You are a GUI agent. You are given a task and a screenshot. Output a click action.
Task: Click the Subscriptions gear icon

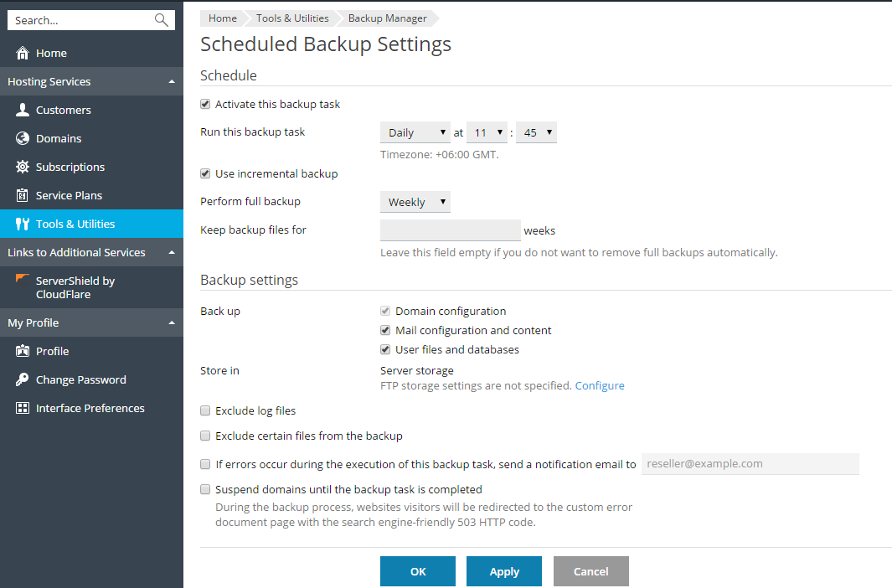23,168
